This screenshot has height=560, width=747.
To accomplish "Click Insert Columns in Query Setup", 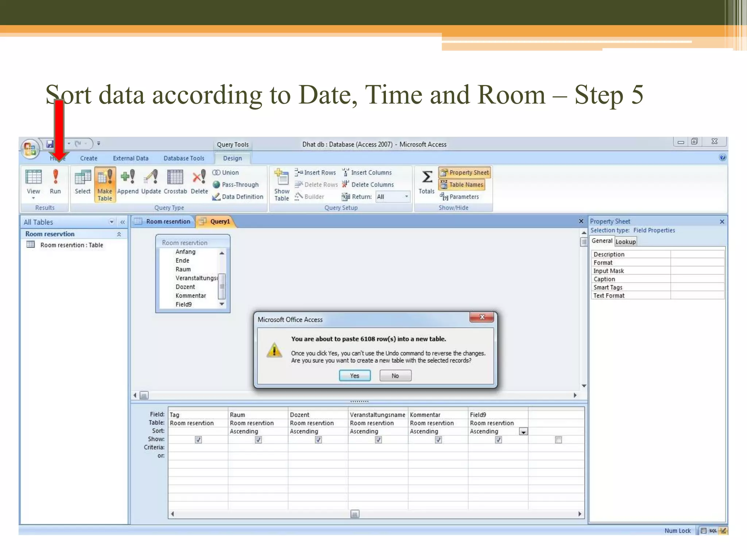I will pos(367,172).
